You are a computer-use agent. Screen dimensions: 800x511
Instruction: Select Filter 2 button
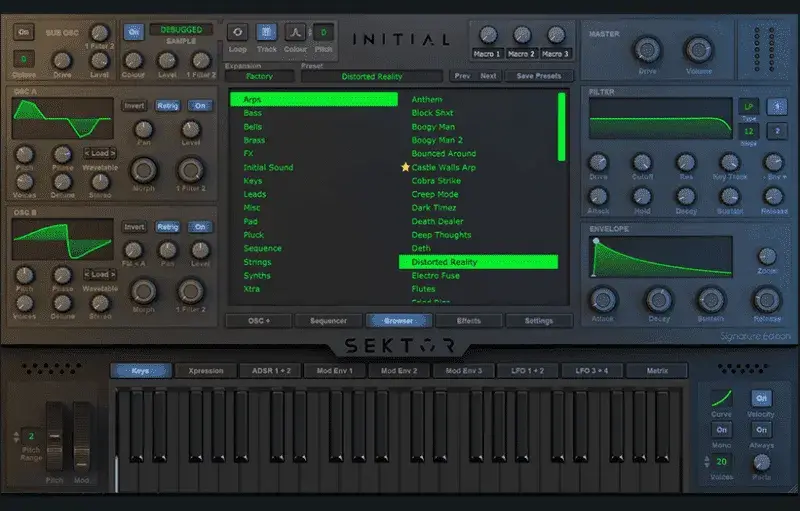tap(777, 131)
